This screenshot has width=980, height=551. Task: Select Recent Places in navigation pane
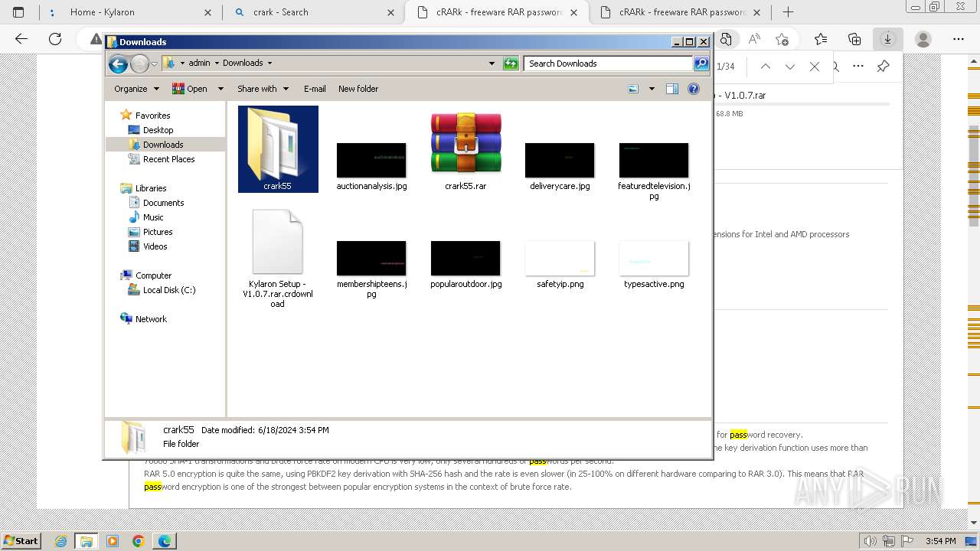168,159
